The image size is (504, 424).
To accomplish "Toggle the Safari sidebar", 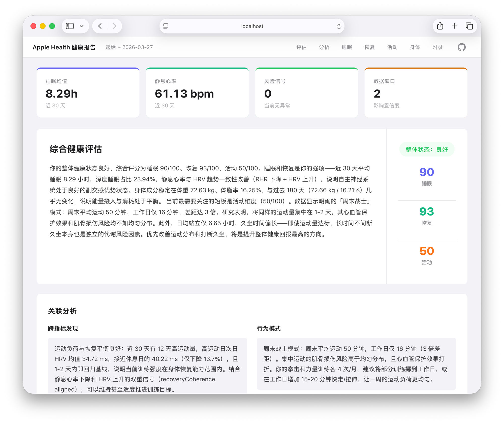I will (69, 26).
